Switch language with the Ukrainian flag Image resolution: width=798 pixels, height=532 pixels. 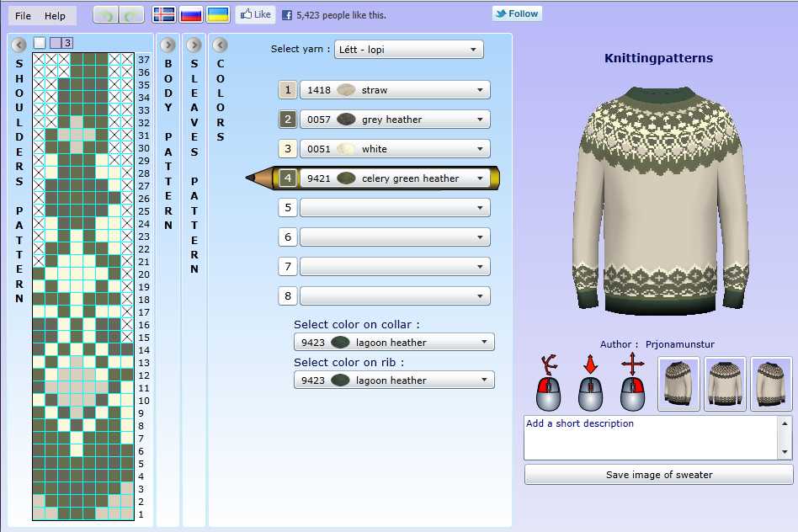[218, 15]
